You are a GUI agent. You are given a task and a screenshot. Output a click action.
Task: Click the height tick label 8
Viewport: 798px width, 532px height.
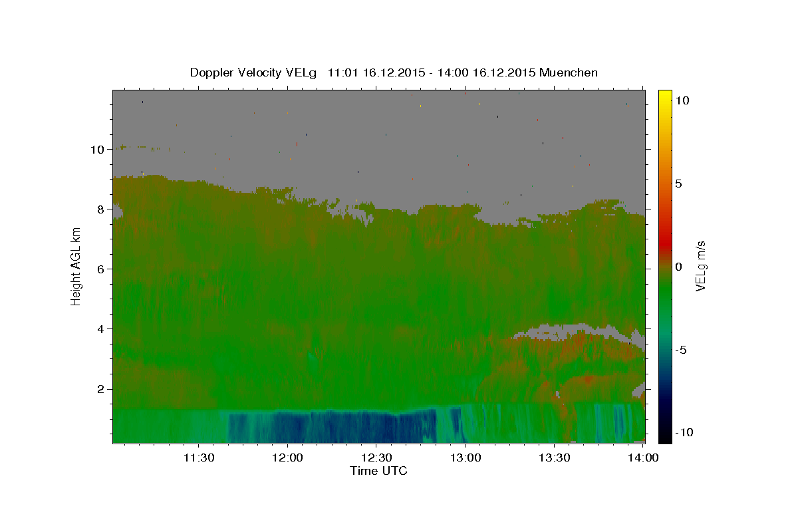[102, 209]
